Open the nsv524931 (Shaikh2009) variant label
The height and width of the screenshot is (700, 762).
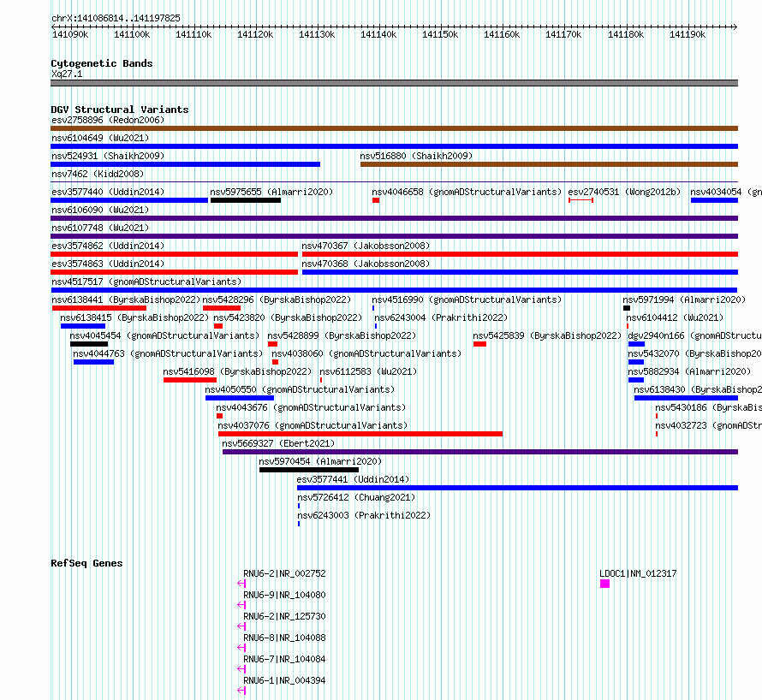point(108,156)
